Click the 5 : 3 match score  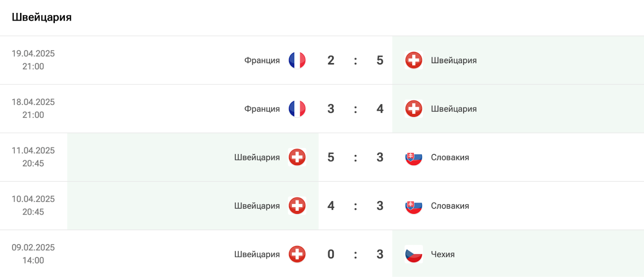[355, 157]
